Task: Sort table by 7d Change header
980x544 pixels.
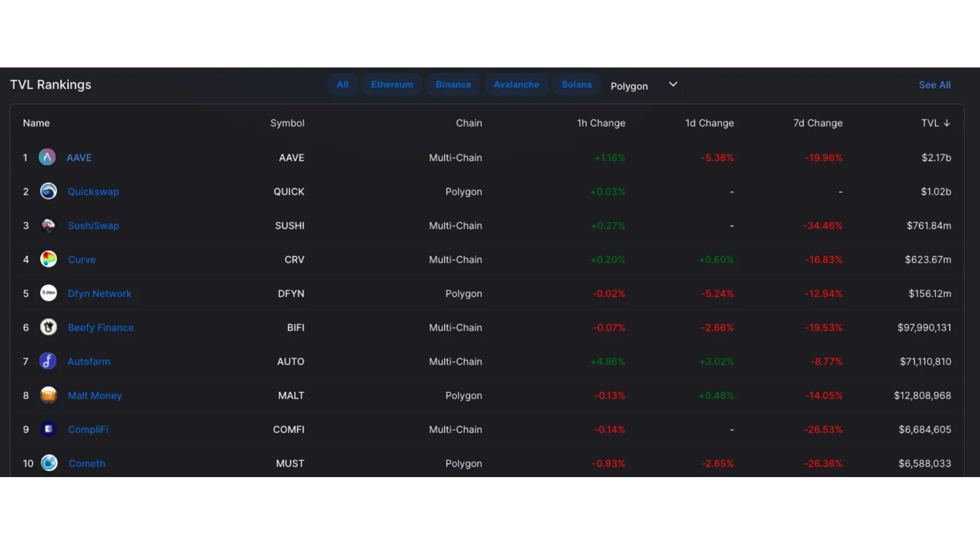Action: point(818,123)
